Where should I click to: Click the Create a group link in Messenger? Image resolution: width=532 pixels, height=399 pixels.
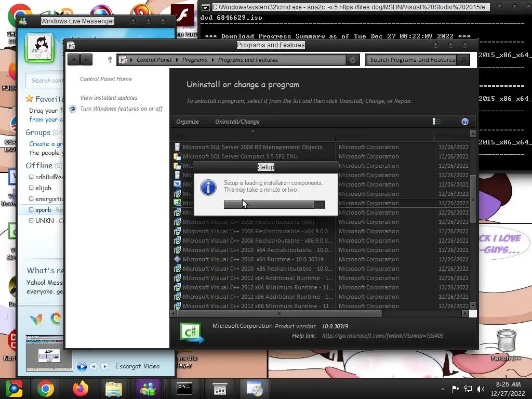[46, 144]
